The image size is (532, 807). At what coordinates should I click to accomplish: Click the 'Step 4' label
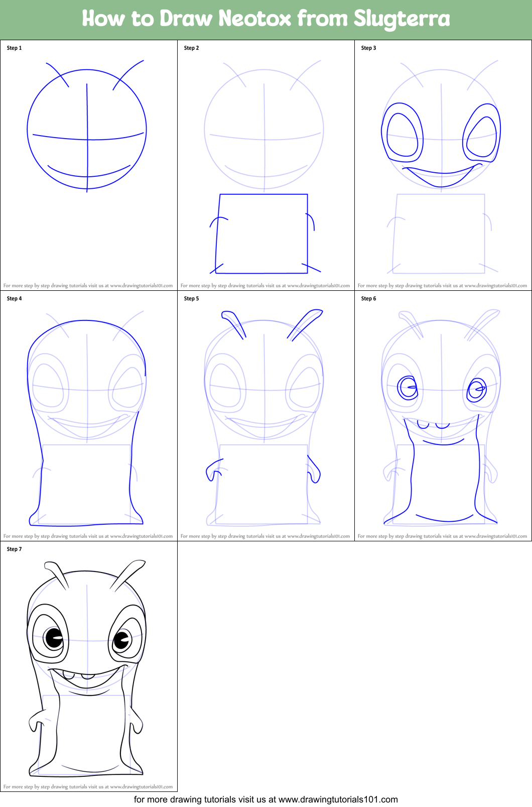click(x=15, y=299)
